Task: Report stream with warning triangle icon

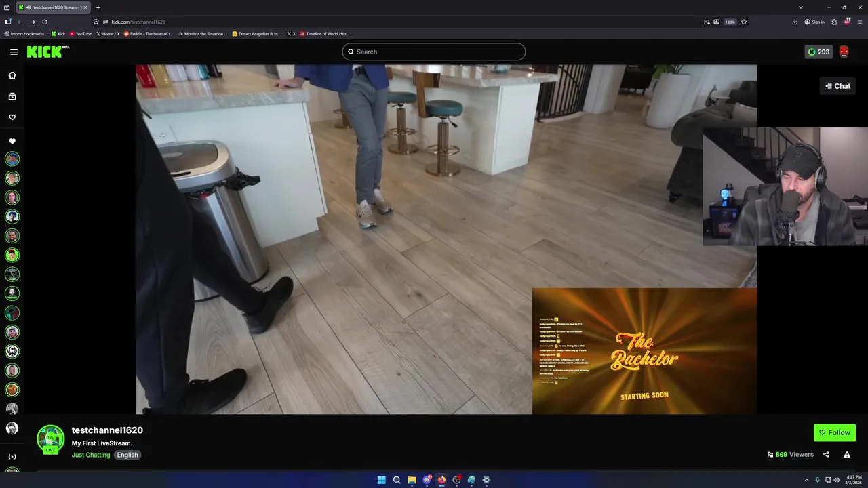Action: pos(847,455)
